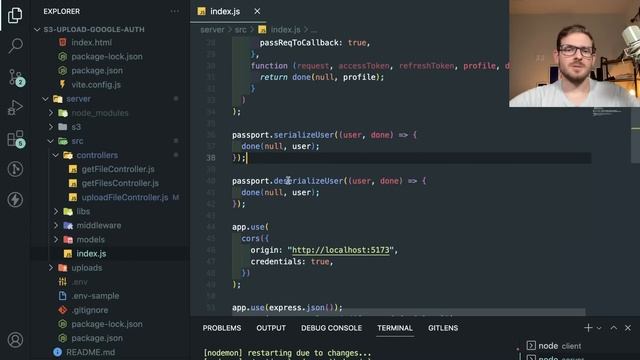Click serializeUser in the code
Screen dimensions: 640x360
[x=304, y=135]
